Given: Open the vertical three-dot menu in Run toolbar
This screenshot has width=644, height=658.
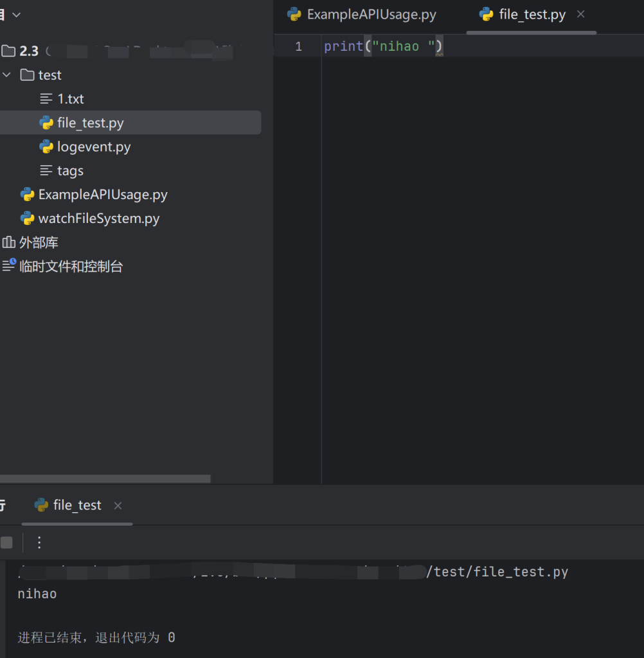Looking at the screenshot, I should 39,543.
